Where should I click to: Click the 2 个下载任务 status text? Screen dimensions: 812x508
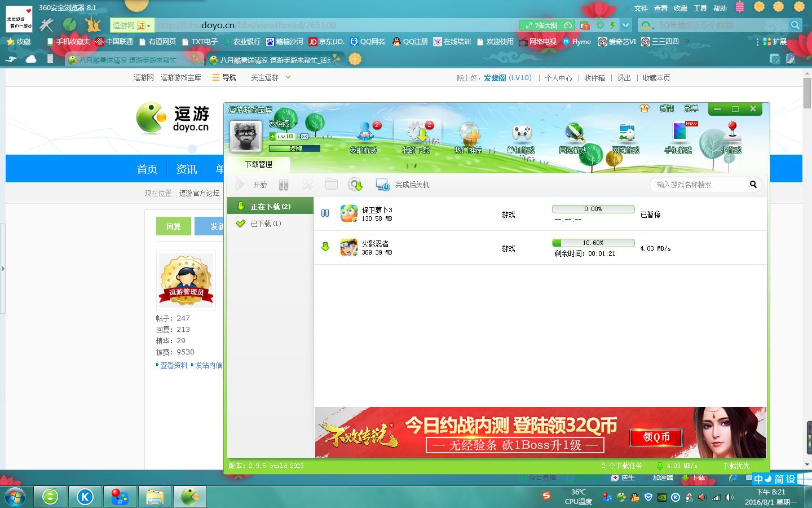pos(621,466)
